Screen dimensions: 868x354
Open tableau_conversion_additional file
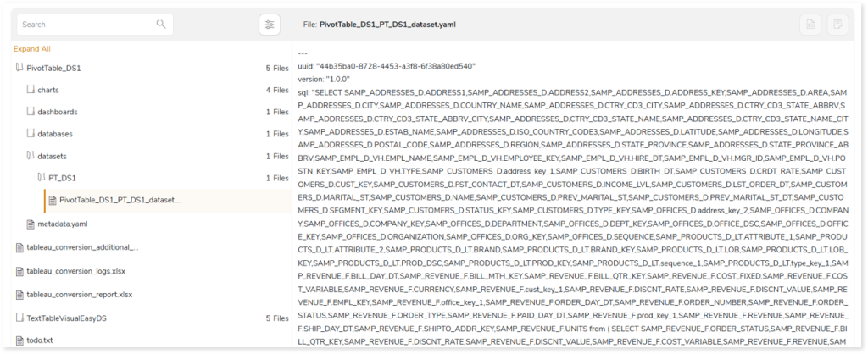coord(82,247)
